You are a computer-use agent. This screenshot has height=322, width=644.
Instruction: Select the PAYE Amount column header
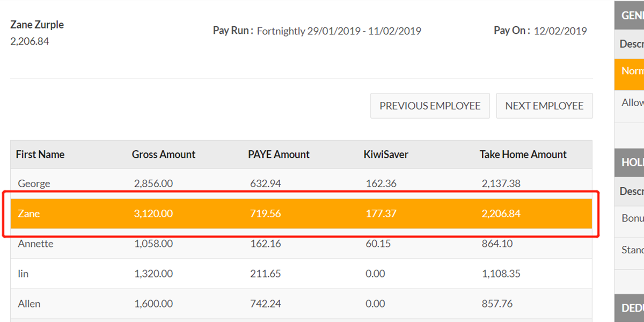point(279,155)
